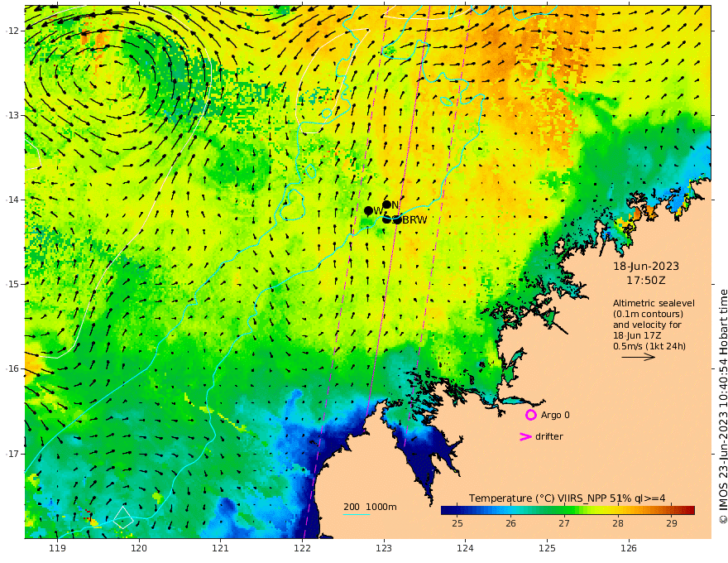728x563 pixels.
Task: Click the black dot beside label W
Action: (x=369, y=211)
